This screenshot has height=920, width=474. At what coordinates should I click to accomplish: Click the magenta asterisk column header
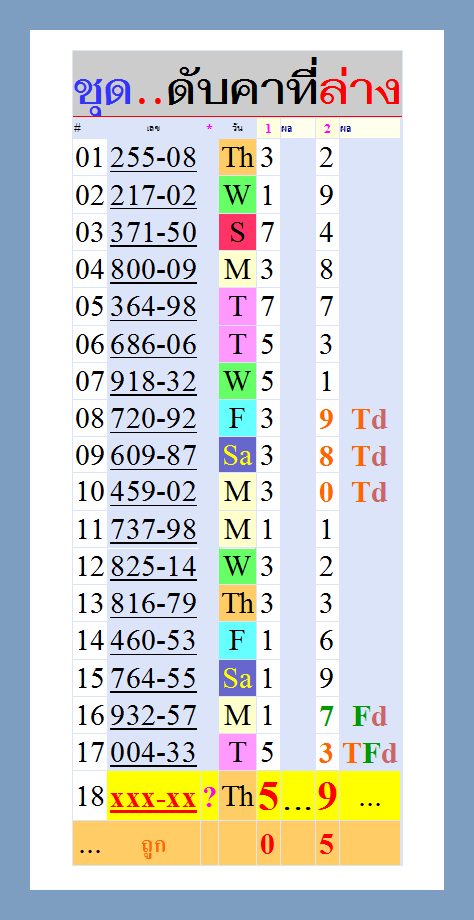point(209,128)
